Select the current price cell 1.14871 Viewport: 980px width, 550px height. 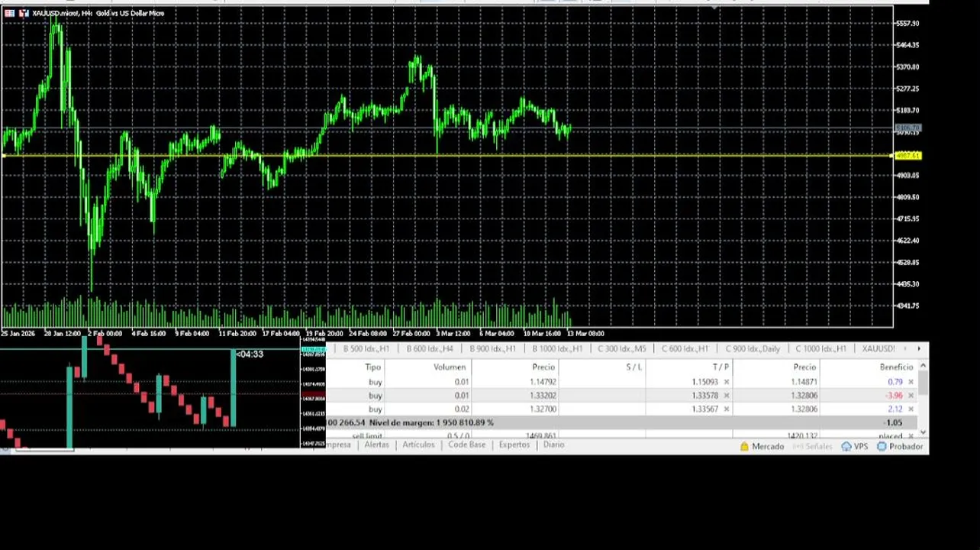[x=804, y=382]
